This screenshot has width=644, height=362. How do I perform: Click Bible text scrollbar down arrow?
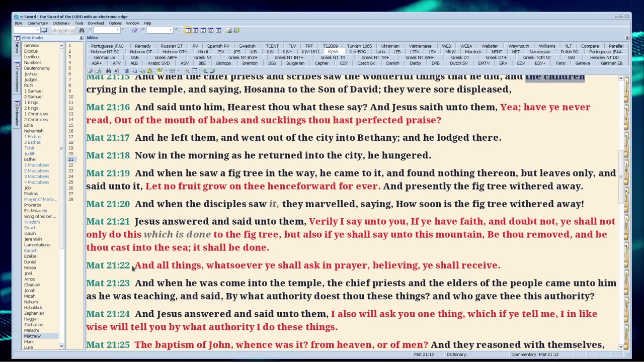coord(620,346)
